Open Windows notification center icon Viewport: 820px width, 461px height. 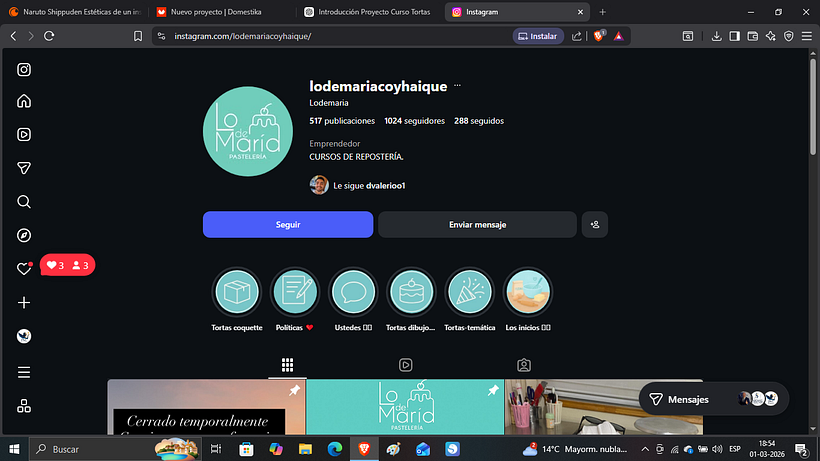pos(801,450)
